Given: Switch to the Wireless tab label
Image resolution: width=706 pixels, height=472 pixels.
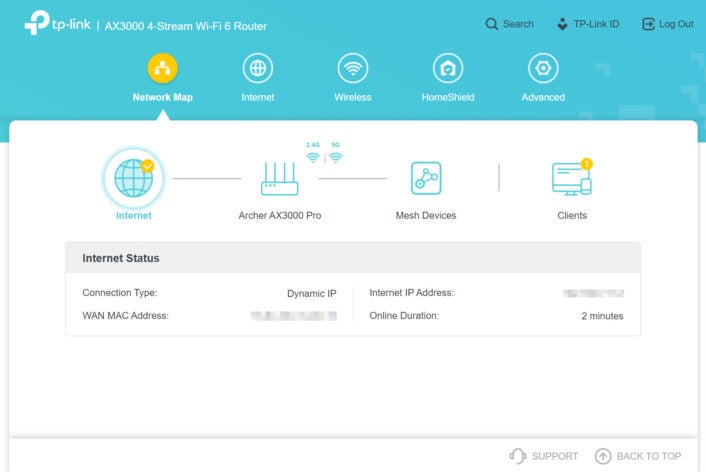Looking at the screenshot, I should coord(352,98).
